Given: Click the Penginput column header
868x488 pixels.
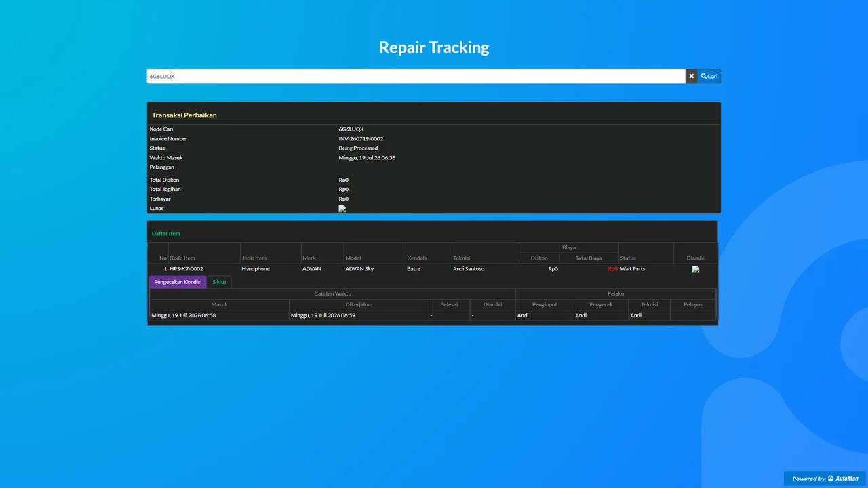Looking at the screenshot, I should point(545,305).
